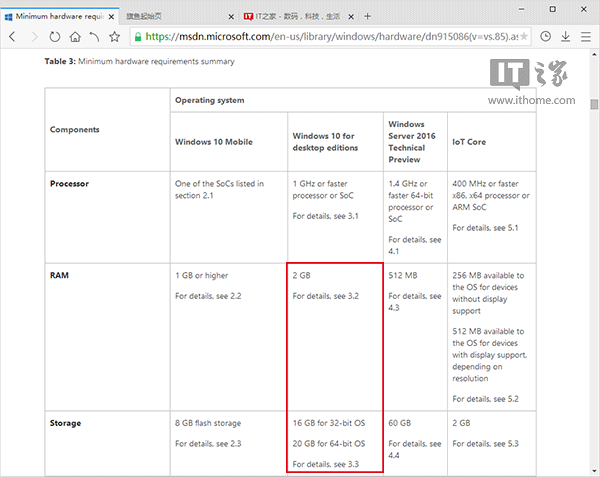Click 'For details, see 4.4' text
Viewport: 600px width, 477px height.
click(414, 449)
